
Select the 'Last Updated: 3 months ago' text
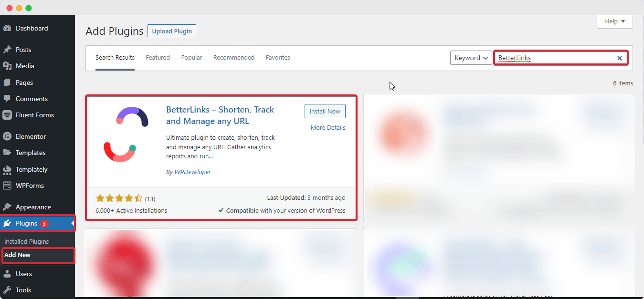pyautogui.click(x=306, y=197)
